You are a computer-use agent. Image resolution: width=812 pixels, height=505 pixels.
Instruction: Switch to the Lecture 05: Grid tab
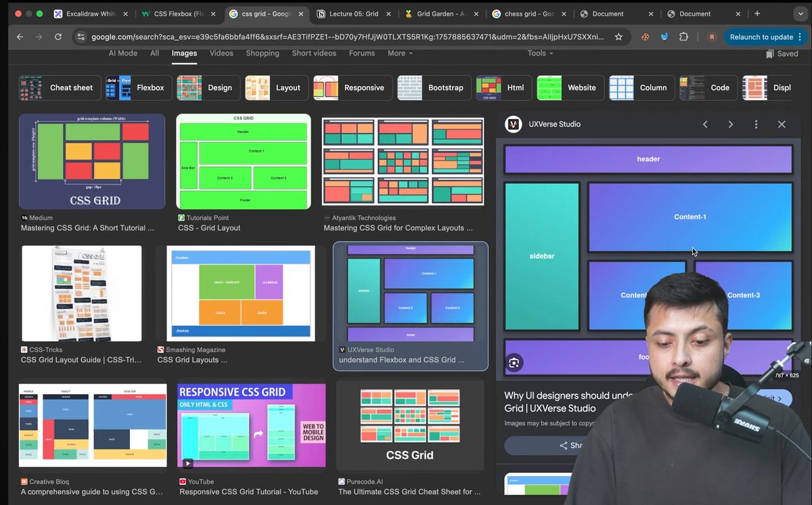click(353, 14)
